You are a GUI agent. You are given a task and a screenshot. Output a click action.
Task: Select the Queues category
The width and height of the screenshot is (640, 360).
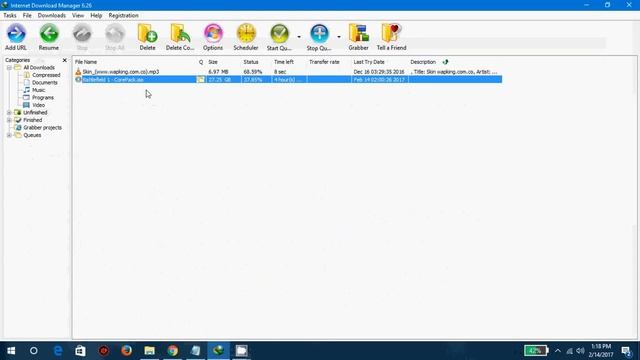tap(32, 135)
